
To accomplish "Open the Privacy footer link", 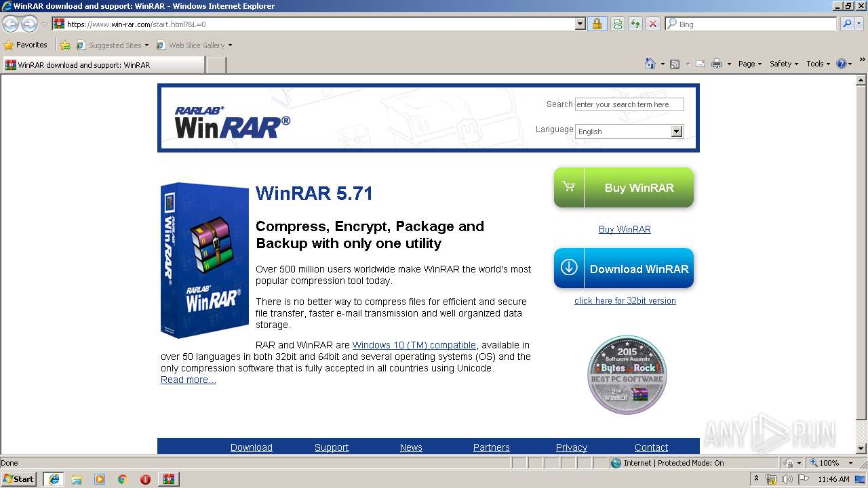I will coord(572,447).
